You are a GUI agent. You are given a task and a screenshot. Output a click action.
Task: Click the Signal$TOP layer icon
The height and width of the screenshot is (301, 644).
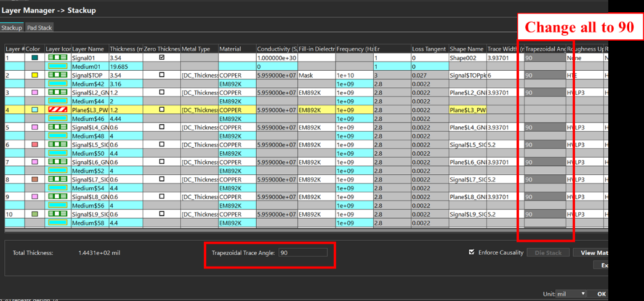point(58,75)
